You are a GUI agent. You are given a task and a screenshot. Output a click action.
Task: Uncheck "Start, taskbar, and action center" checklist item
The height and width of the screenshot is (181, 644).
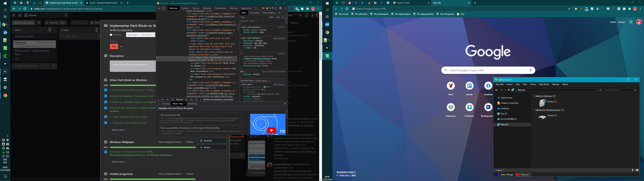105,117
